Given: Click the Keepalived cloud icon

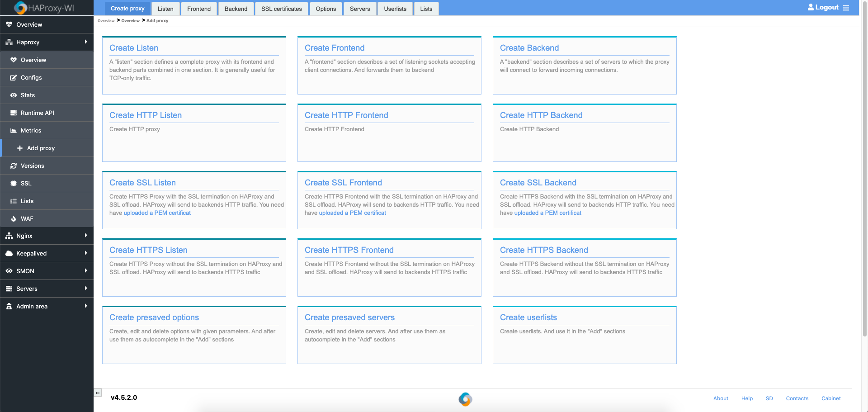Looking at the screenshot, I should [x=9, y=253].
